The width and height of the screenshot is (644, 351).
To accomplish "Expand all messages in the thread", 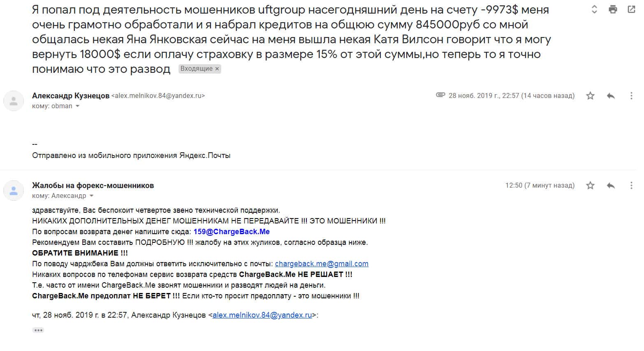I will [594, 9].
